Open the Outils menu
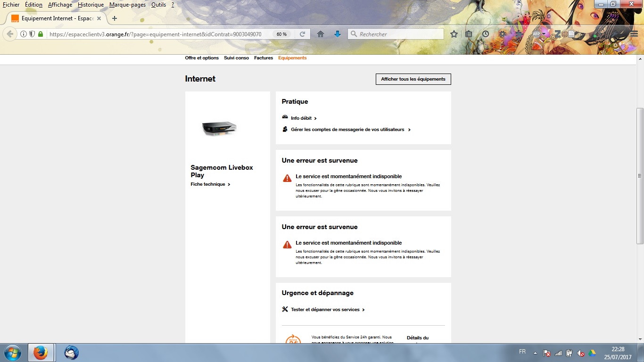The height and width of the screenshot is (362, 644). click(158, 5)
